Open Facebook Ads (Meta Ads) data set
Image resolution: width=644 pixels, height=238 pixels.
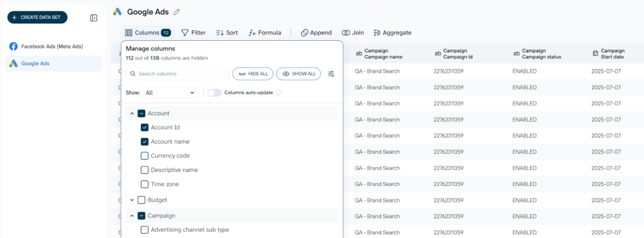[x=53, y=46]
